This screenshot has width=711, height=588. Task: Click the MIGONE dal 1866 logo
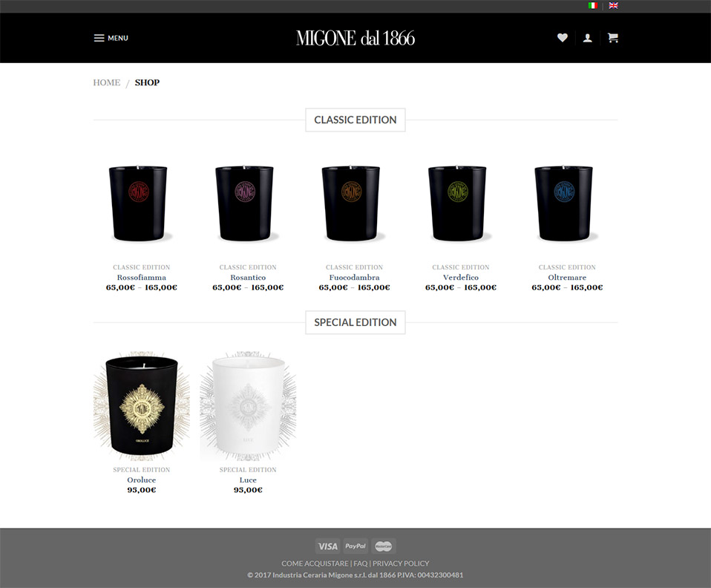[355, 38]
